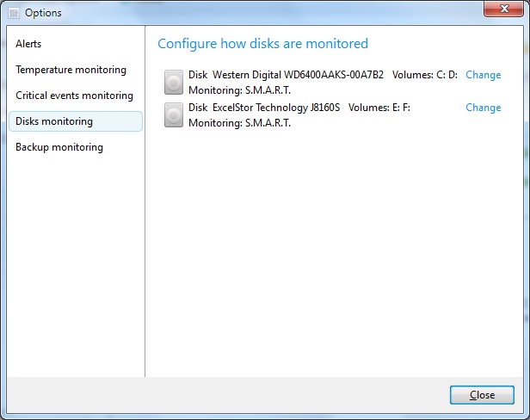The image size is (530, 420).
Task: Click the Western Digital hard disk icon
Action: click(x=174, y=82)
